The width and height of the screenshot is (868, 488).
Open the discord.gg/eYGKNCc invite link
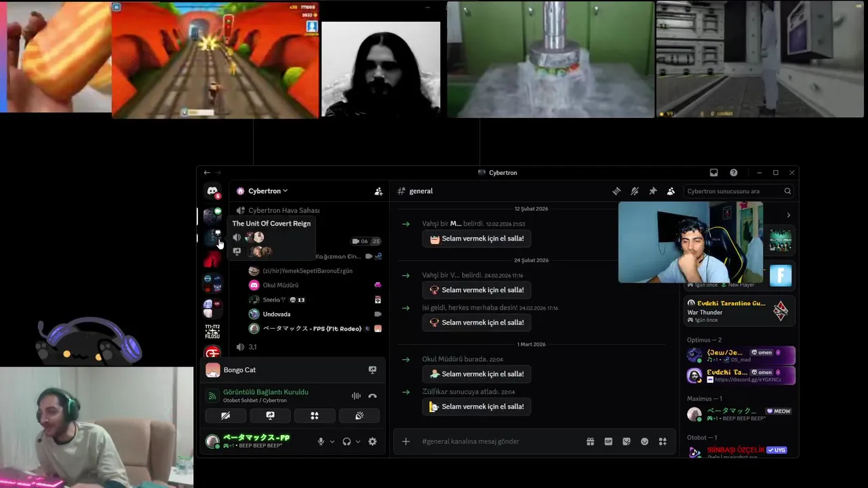coord(747,380)
